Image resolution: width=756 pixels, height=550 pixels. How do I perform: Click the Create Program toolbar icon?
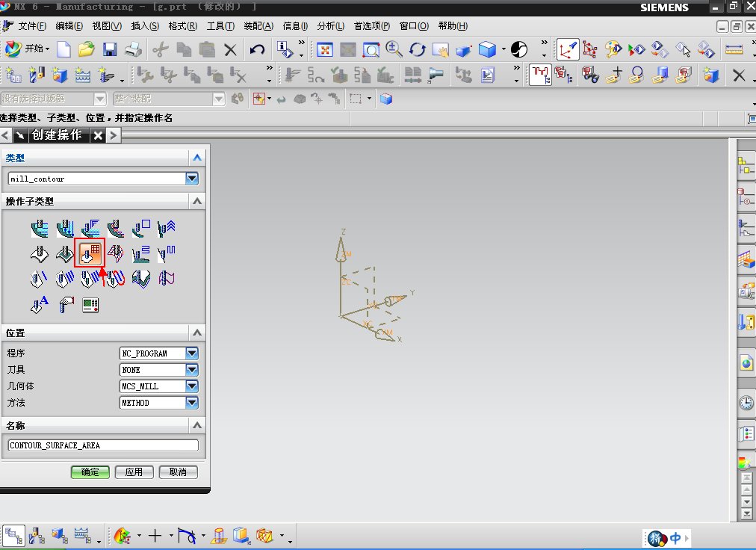(13, 75)
